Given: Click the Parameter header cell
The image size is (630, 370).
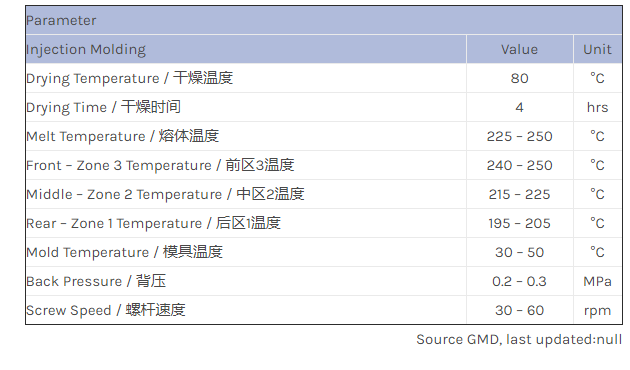Looking at the screenshot, I should (324, 20).
